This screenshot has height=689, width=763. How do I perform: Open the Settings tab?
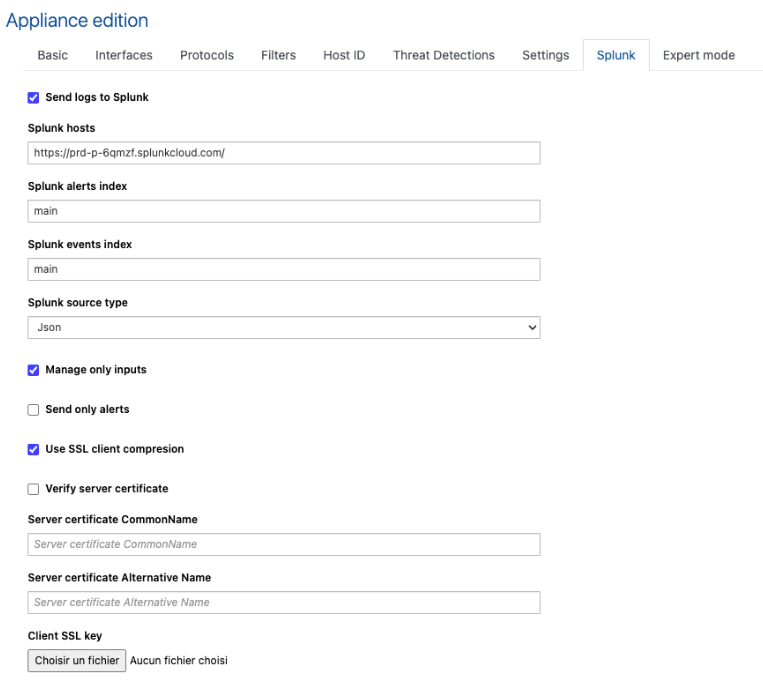[x=545, y=55]
